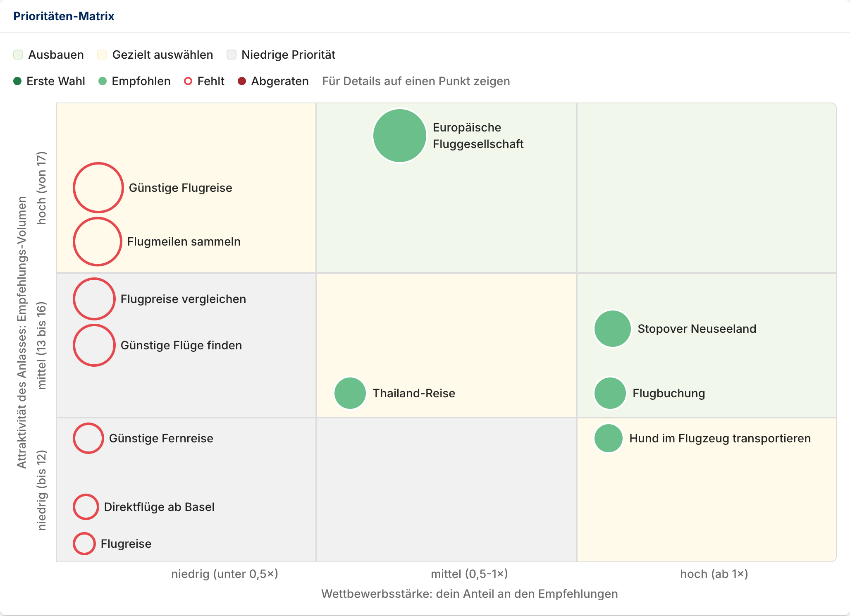This screenshot has height=616, width=850.
Task: Click the 'Direktflüge ab Basel' text label
Action: [159, 507]
